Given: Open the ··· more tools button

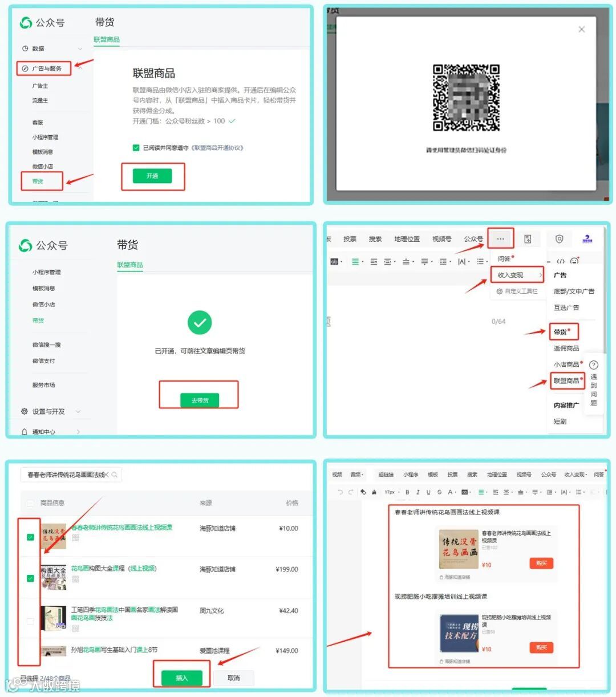Looking at the screenshot, I should pyautogui.click(x=500, y=239).
